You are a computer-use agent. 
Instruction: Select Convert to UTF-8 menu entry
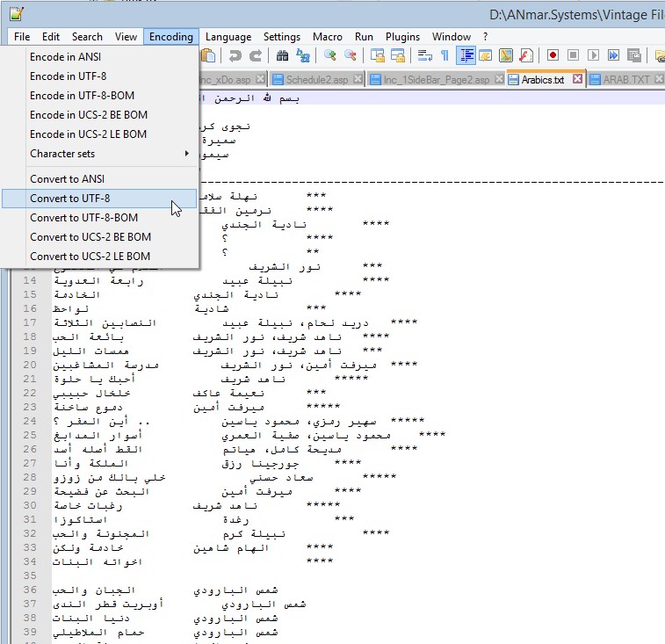69,199
